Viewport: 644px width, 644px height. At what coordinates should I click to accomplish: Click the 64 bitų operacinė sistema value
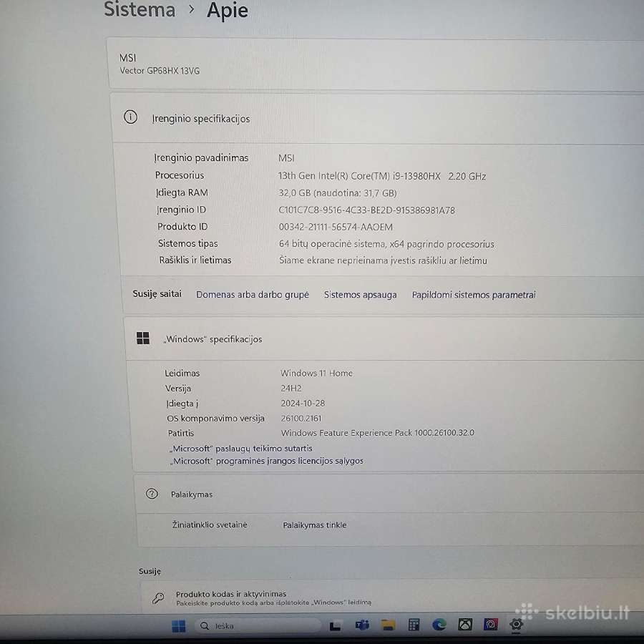pos(386,244)
